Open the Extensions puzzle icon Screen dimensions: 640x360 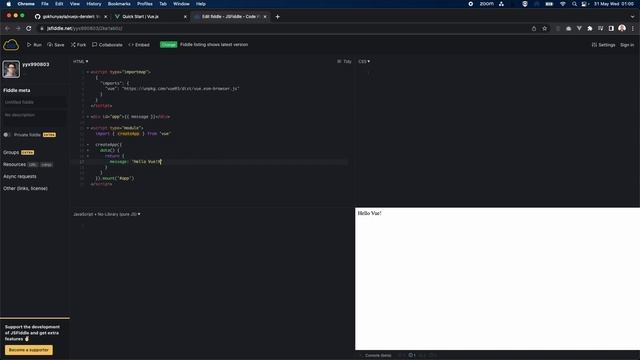coord(590,29)
